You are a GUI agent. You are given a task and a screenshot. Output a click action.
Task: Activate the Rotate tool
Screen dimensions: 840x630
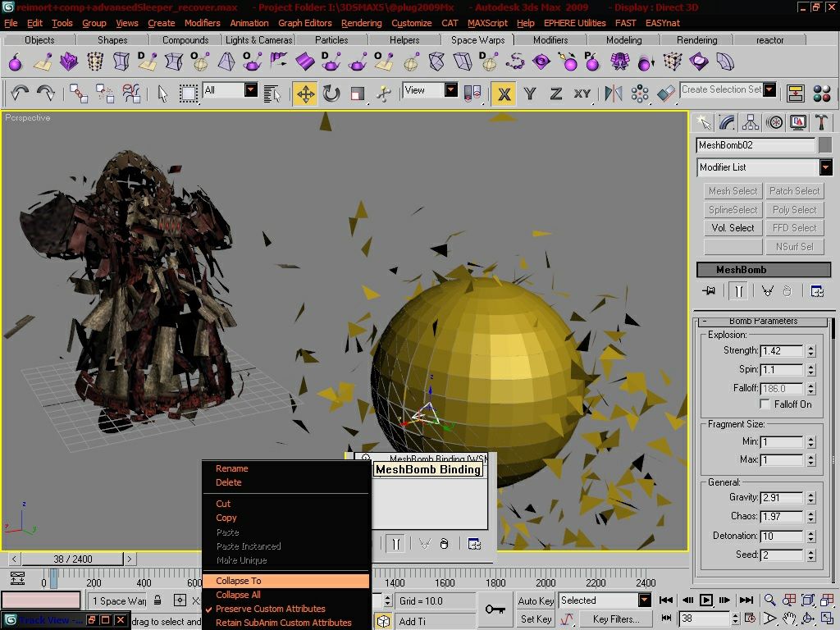coord(331,94)
